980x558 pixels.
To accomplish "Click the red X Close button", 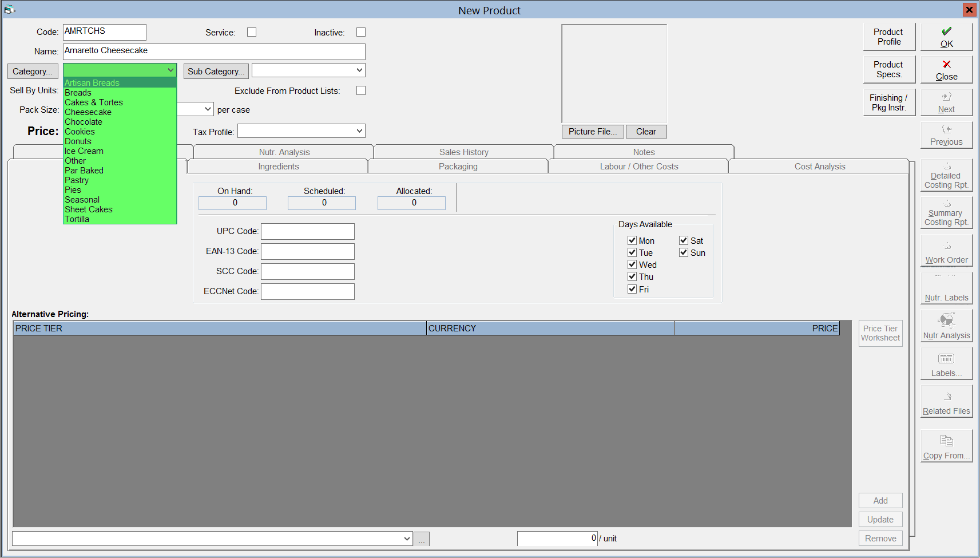I will pyautogui.click(x=946, y=70).
